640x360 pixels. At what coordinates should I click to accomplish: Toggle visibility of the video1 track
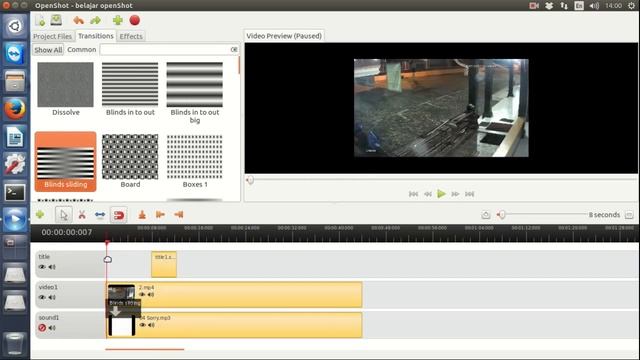(42, 297)
